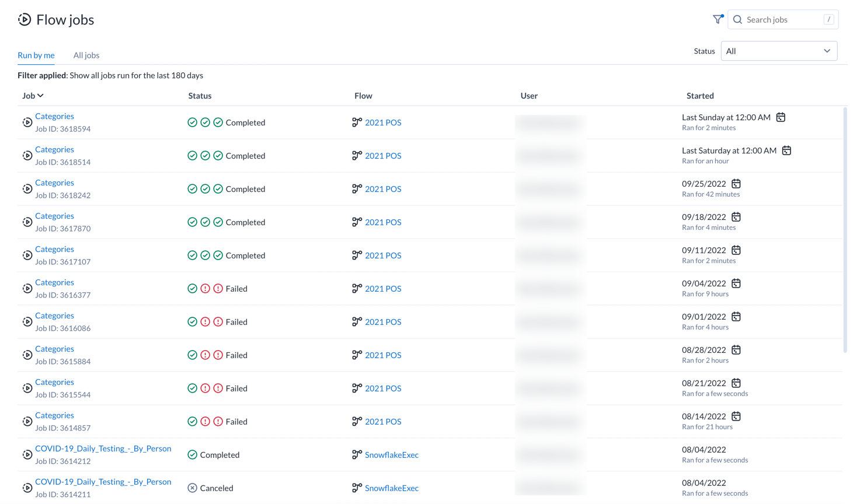Open the Status dropdown set to All
Image resolution: width=867 pixels, height=504 pixels.
point(778,51)
